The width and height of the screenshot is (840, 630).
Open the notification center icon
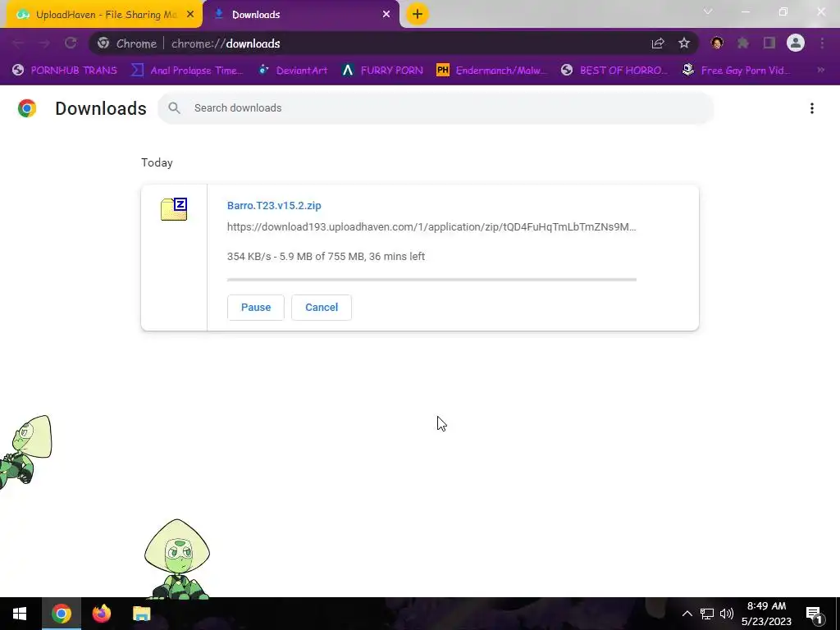click(815, 614)
